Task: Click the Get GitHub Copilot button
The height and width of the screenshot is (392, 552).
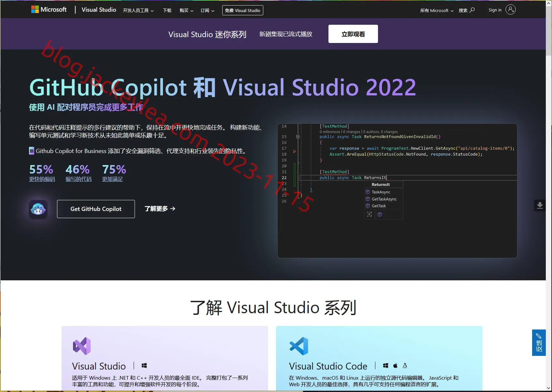Action: point(96,209)
